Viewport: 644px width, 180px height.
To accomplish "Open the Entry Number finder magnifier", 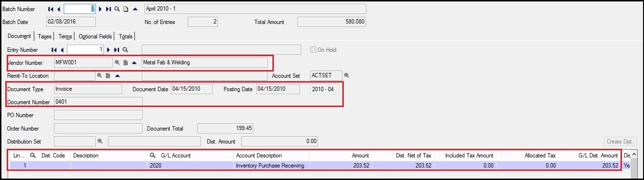I will click(125, 49).
